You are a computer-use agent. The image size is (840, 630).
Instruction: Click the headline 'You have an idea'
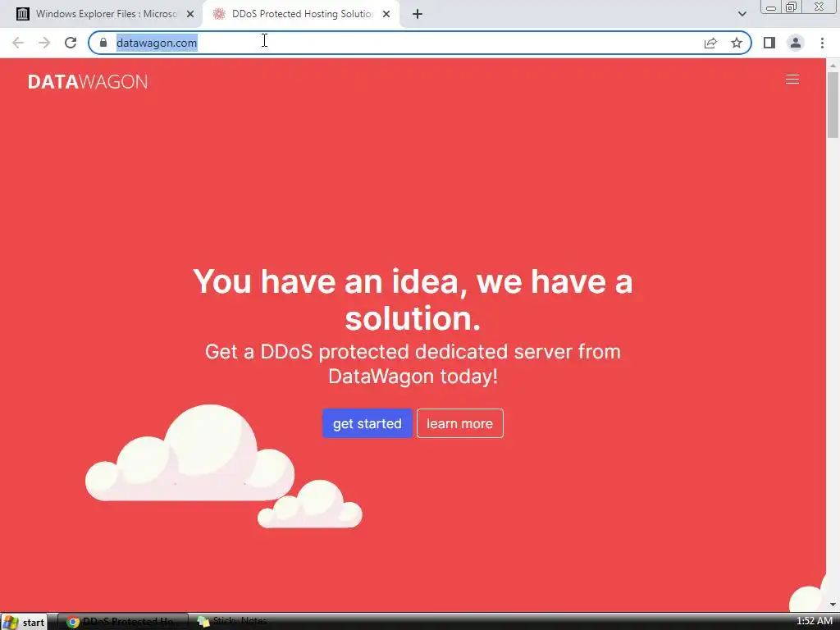[x=413, y=299]
